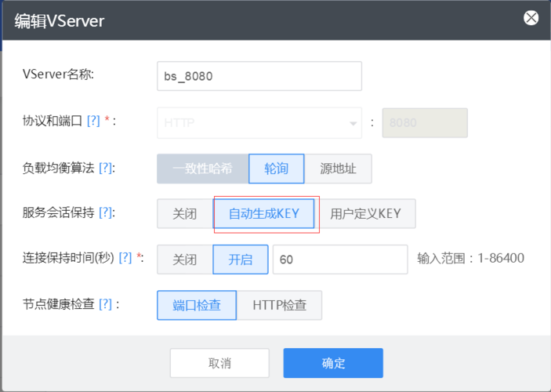
Task: Select HTTP检查 health check
Action: pyautogui.click(x=279, y=305)
